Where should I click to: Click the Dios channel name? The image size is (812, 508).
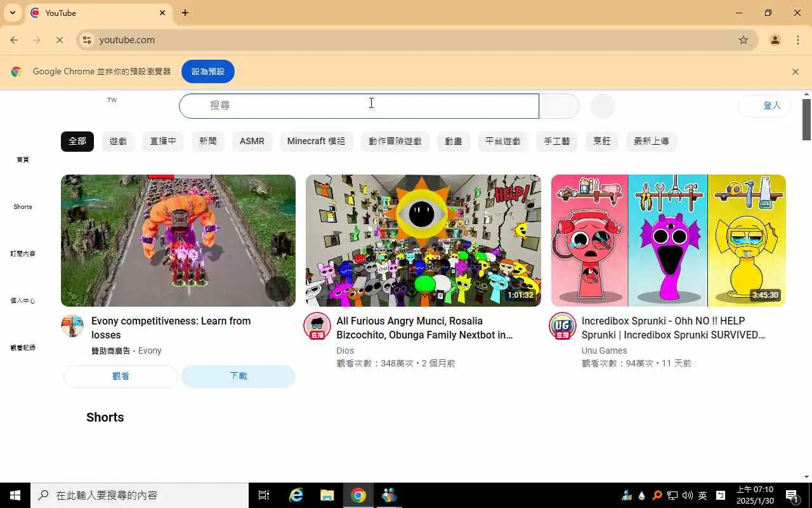click(x=345, y=351)
